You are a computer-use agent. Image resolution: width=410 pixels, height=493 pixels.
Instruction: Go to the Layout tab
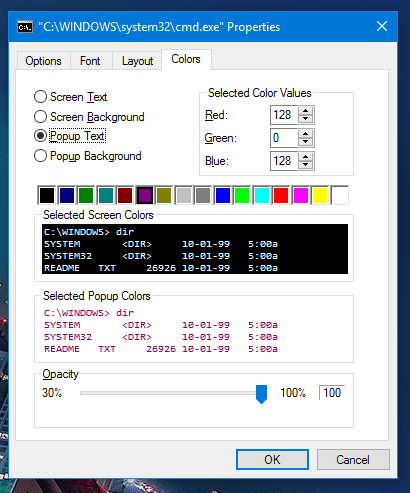[137, 61]
